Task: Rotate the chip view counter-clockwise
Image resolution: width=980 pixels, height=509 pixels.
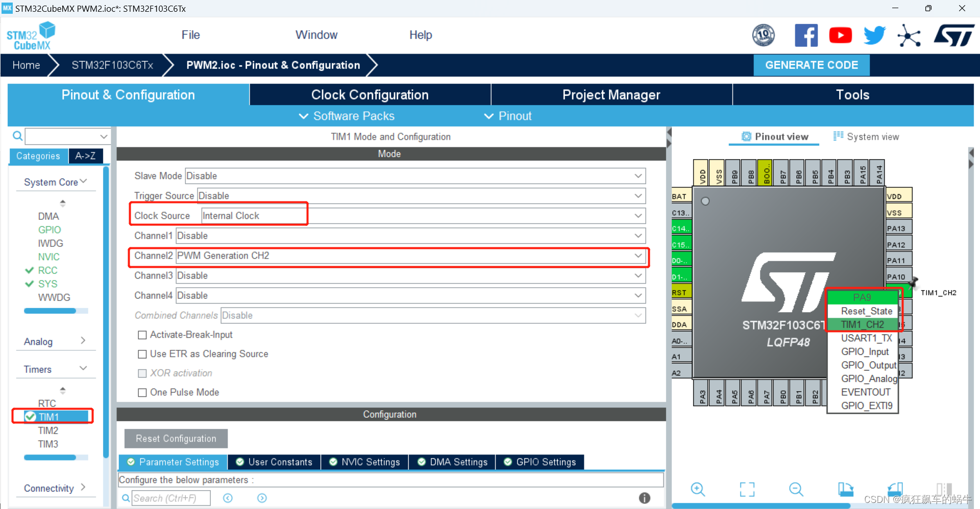Action: tap(895, 489)
